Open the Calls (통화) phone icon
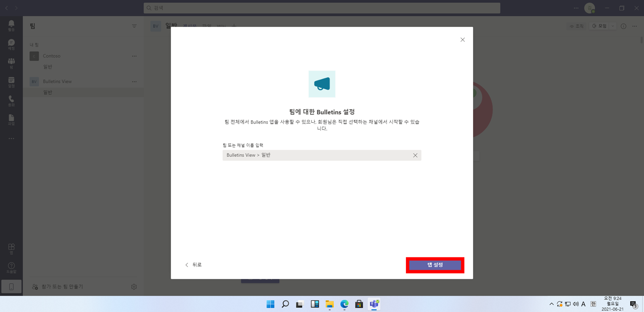 [11, 101]
